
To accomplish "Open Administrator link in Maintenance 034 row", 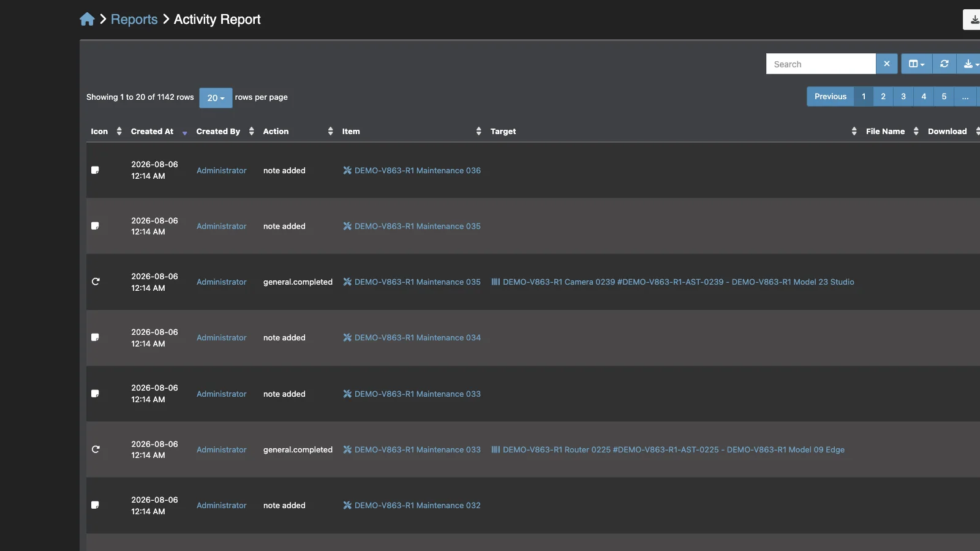I will [221, 338].
